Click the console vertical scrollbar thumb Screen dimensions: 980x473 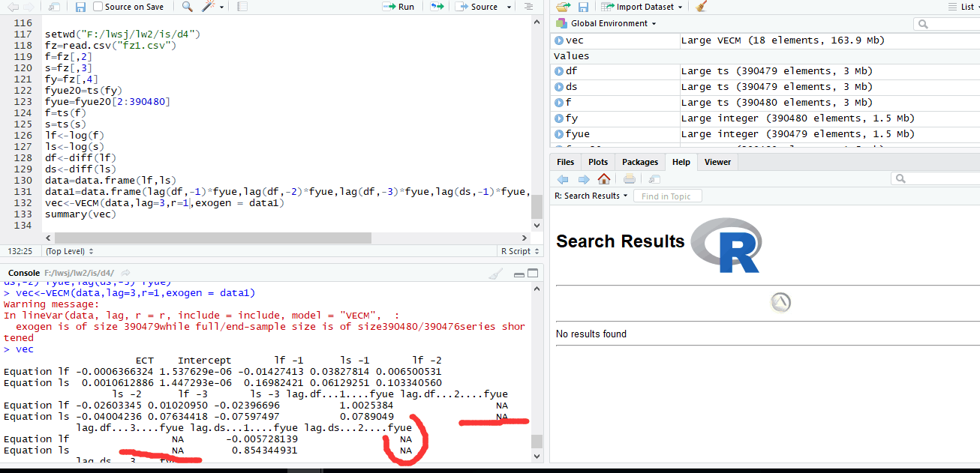click(537, 442)
